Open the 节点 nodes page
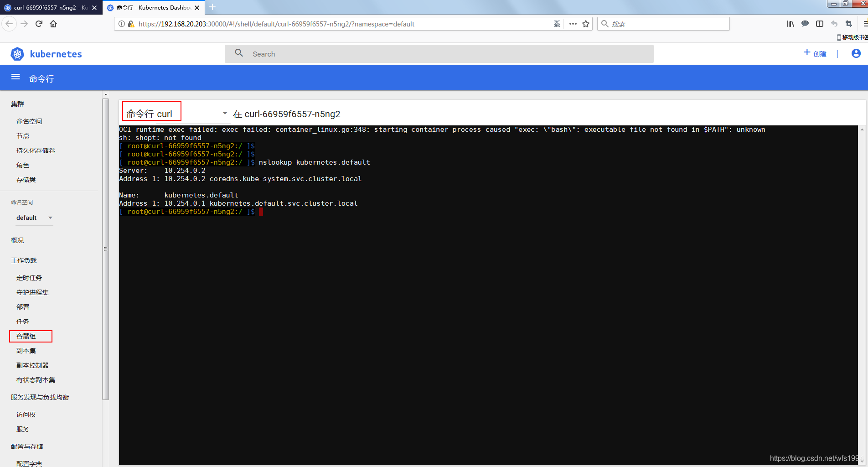Image resolution: width=868 pixels, height=467 pixels. click(x=23, y=136)
